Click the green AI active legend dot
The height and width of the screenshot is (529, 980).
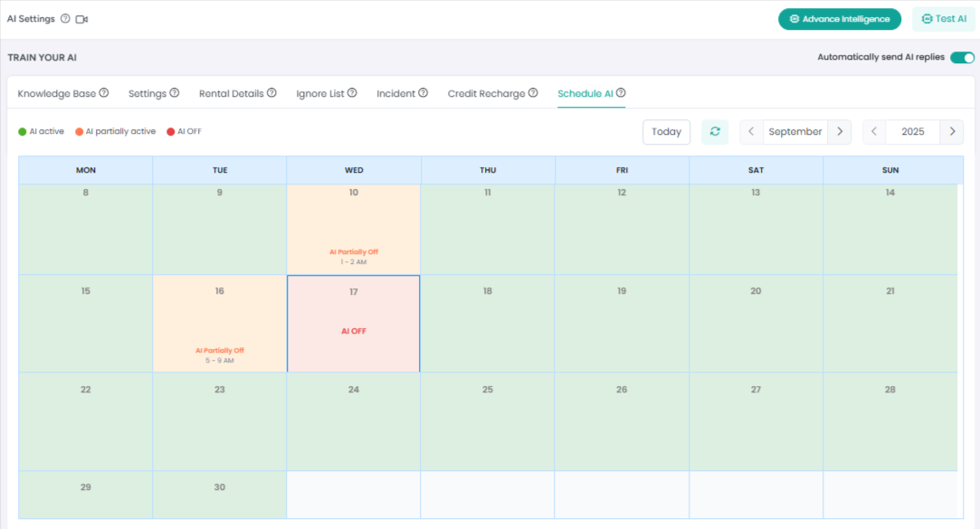point(23,132)
